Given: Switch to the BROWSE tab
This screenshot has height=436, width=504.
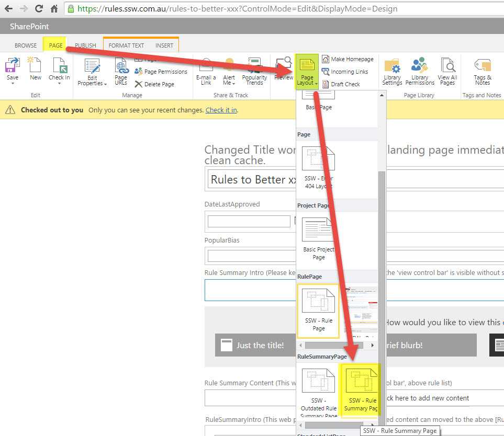Looking at the screenshot, I should pyautogui.click(x=26, y=45).
